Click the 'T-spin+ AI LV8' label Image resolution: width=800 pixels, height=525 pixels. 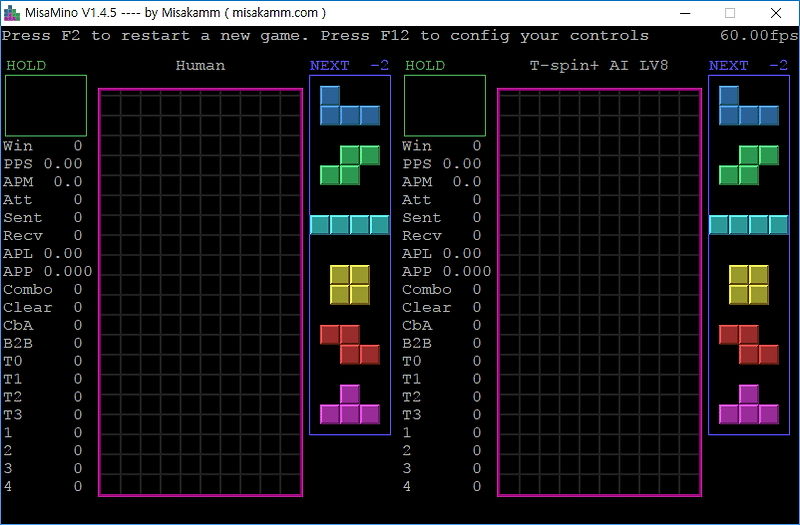click(x=599, y=66)
